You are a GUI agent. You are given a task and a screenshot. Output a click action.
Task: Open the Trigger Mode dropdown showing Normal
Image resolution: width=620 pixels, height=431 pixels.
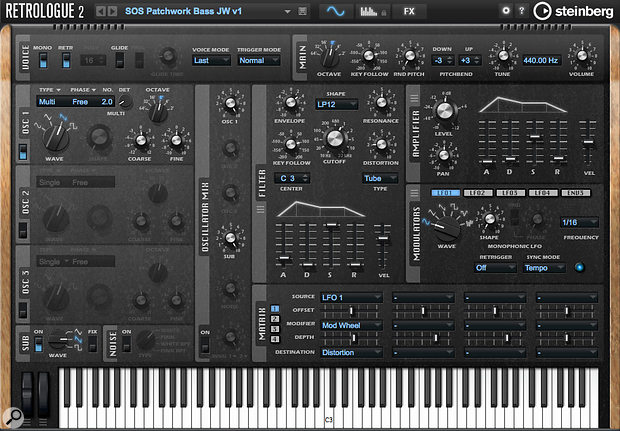click(259, 60)
